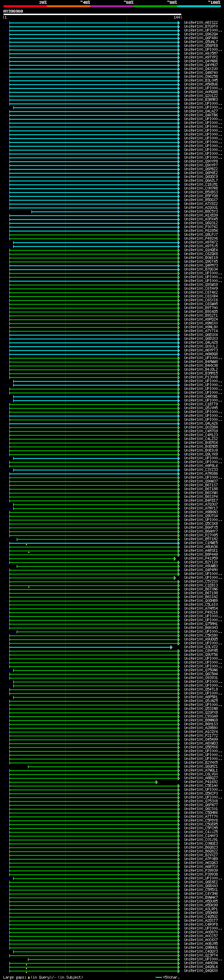224x980 pixels.
Task: Select the hit UniRef100_B8C5Y3
Action: tap(201, 212)
